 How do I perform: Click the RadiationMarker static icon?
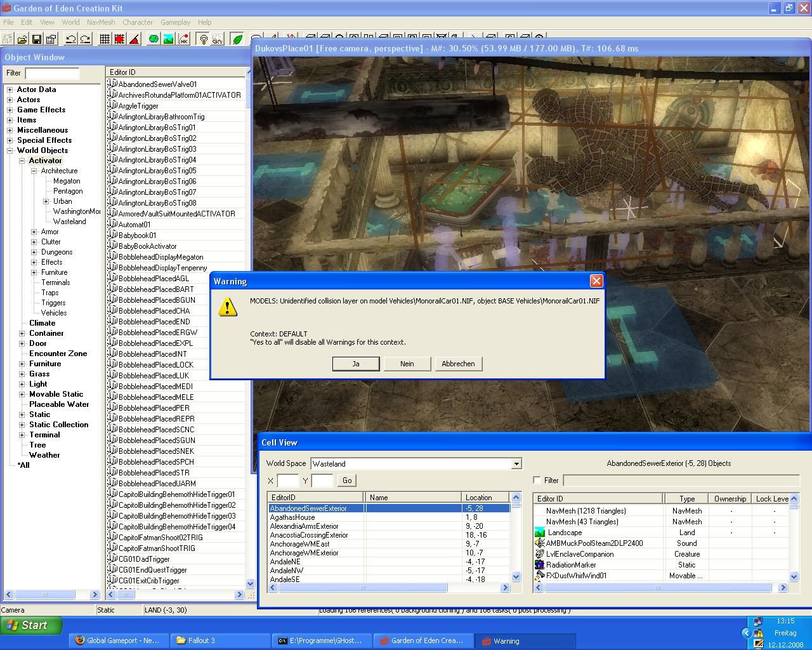tap(540, 565)
